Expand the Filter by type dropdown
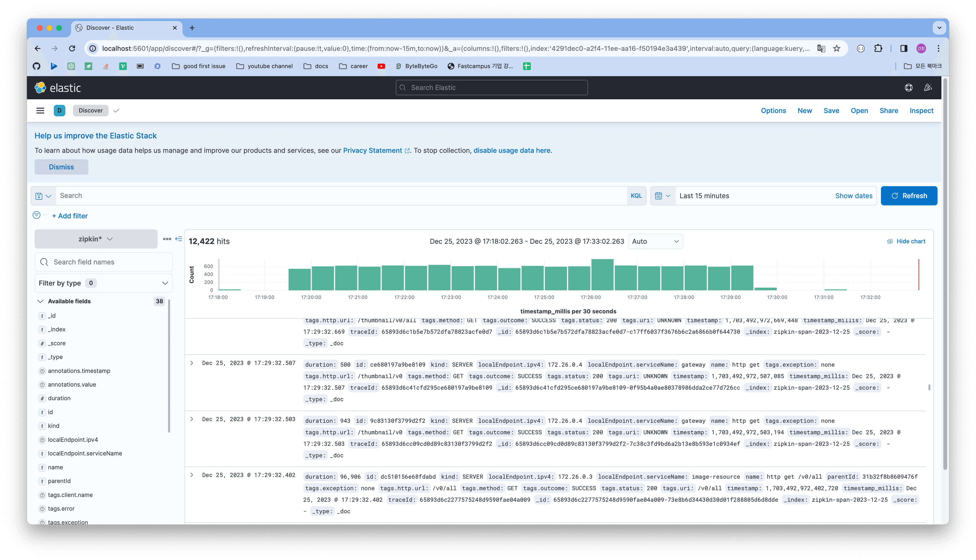This screenshot has width=976, height=560. 103,283
